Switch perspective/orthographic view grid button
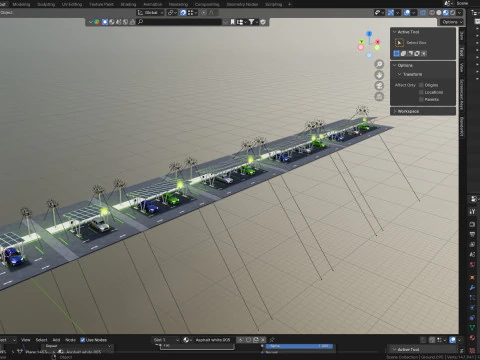 (x=379, y=97)
